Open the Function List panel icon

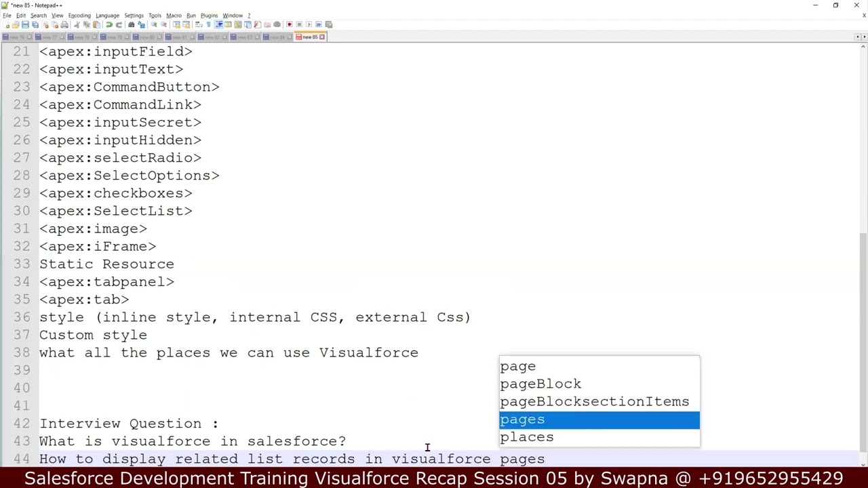point(257,24)
